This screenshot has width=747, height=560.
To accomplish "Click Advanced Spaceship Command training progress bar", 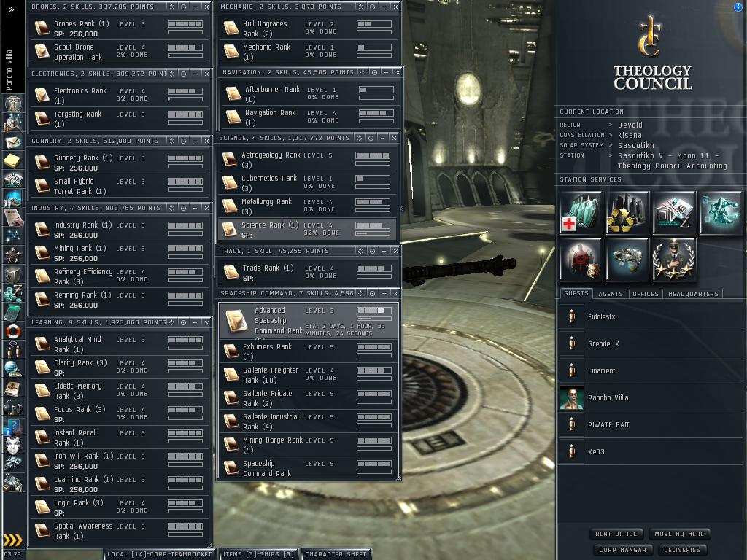I will click(374, 311).
